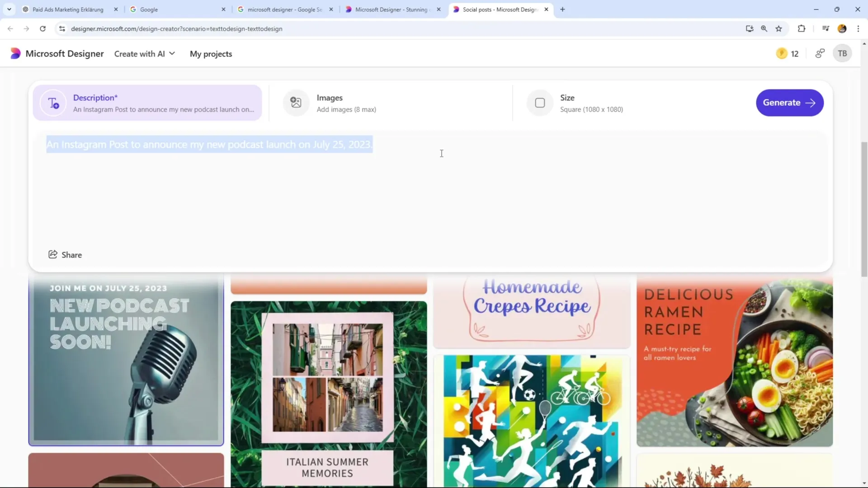Click the Share icon below the prompt
Image resolution: width=868 pixels, height=488 pixels.
tap(53, 254)
